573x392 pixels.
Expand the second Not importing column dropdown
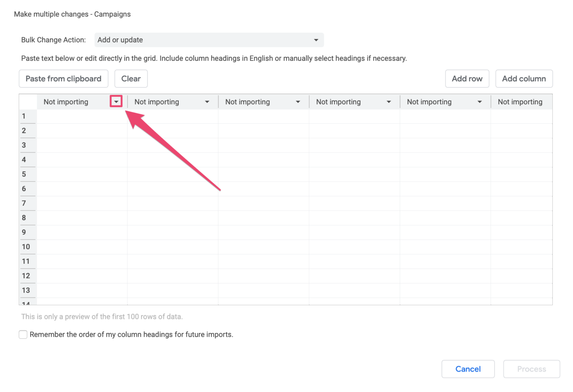tap(207, 101)
